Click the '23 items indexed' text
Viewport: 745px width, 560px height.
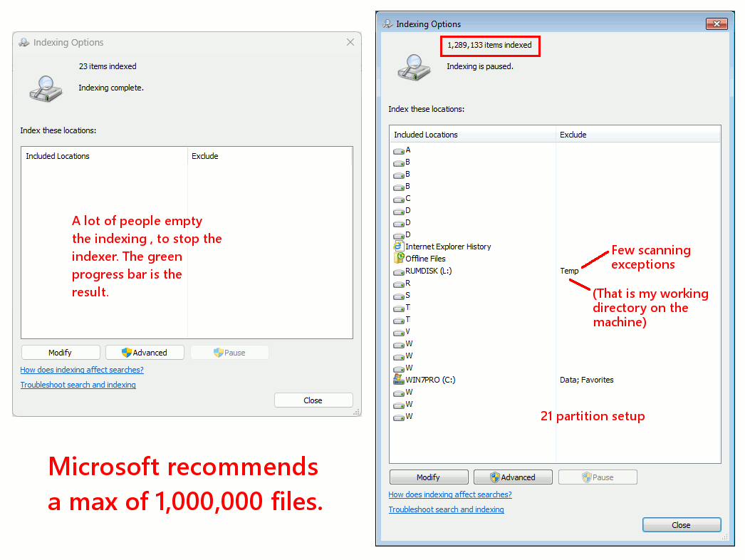point(108,66)
